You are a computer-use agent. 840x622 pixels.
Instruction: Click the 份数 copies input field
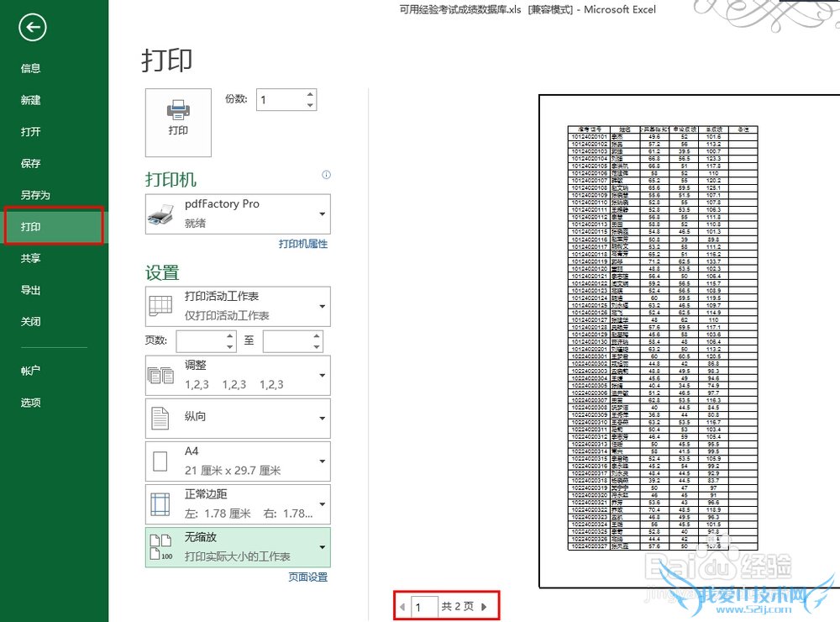[x=281, y=100]
